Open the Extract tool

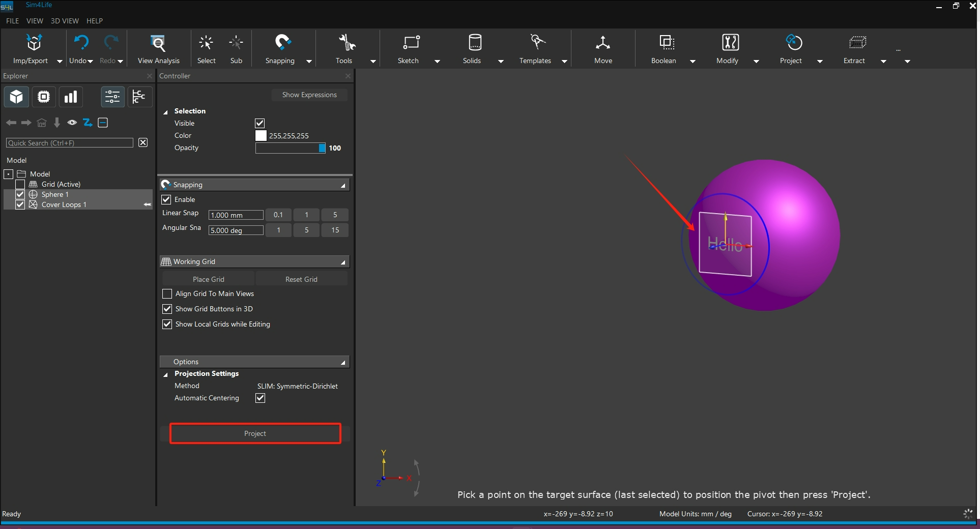857,43
